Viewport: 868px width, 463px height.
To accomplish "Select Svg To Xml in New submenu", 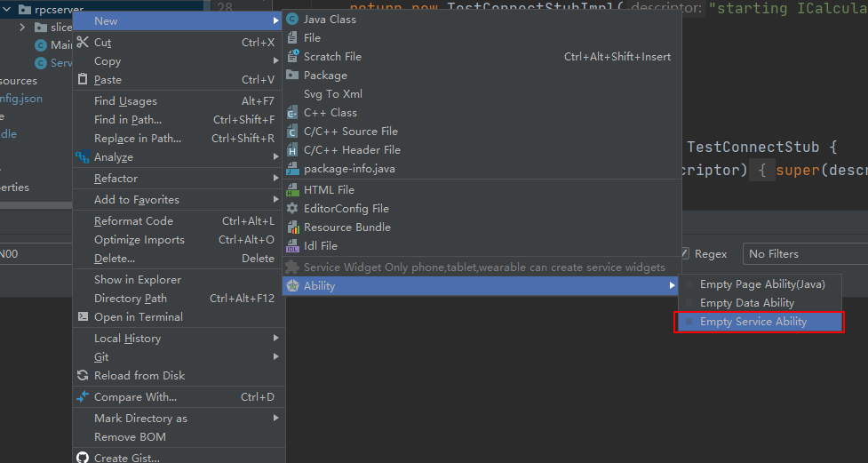I will [482, 94].
